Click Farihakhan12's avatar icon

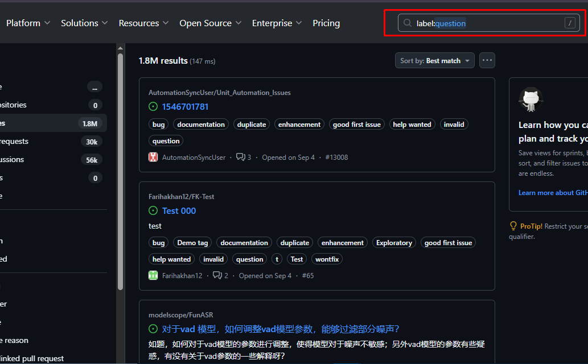click(153, 275)
